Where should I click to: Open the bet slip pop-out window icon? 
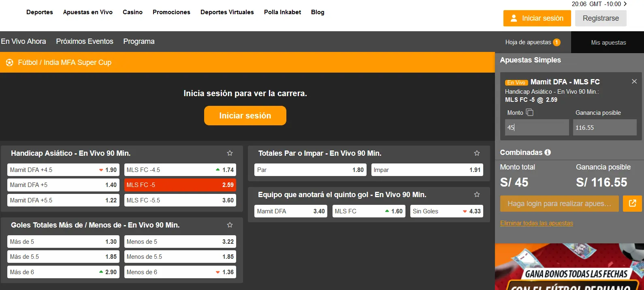632,204
